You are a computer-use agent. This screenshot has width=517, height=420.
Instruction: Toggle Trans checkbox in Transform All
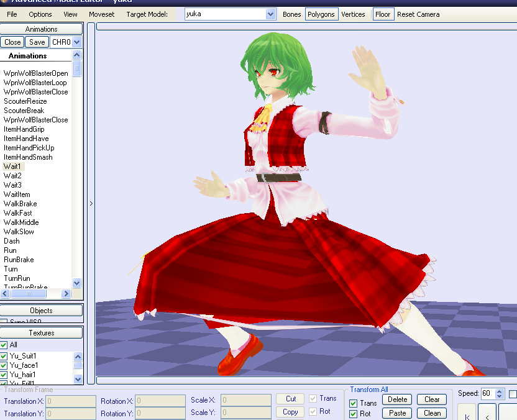pyautogui.click(x=353, y=403)
